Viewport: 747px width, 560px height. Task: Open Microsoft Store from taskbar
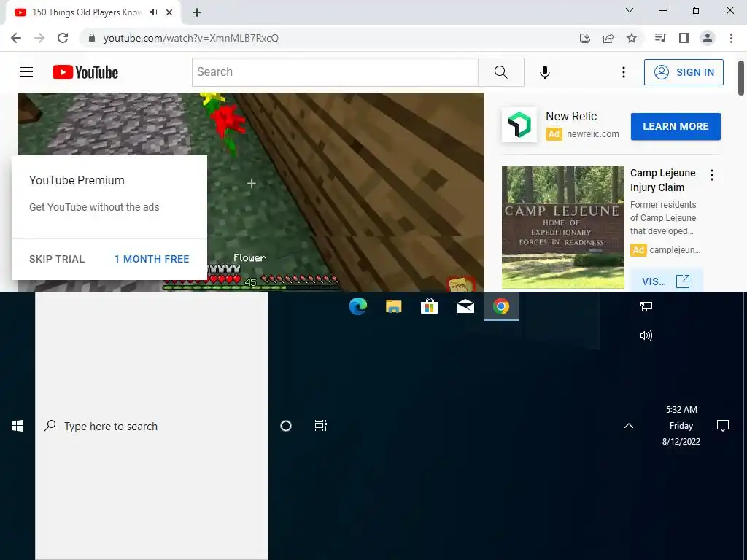coord(429,306)
